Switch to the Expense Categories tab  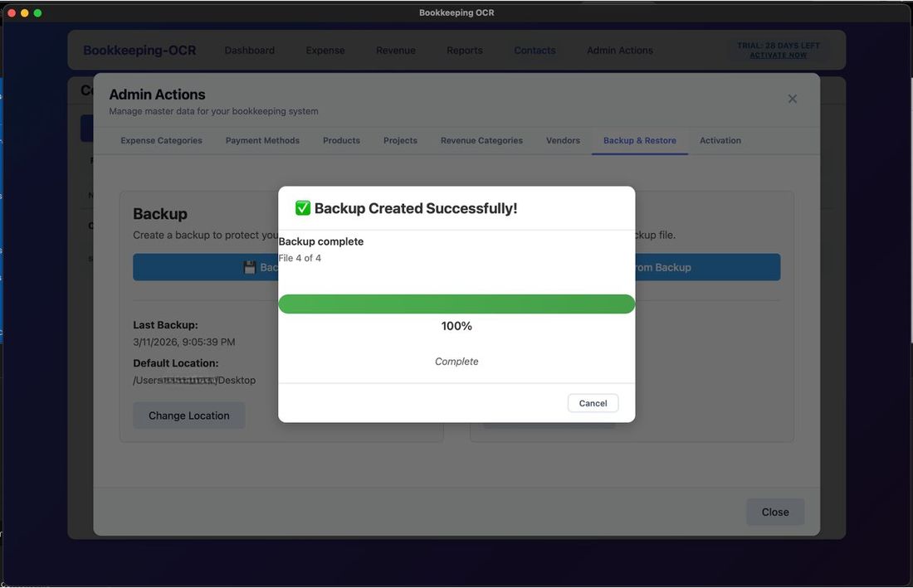(x=161, y=141)
